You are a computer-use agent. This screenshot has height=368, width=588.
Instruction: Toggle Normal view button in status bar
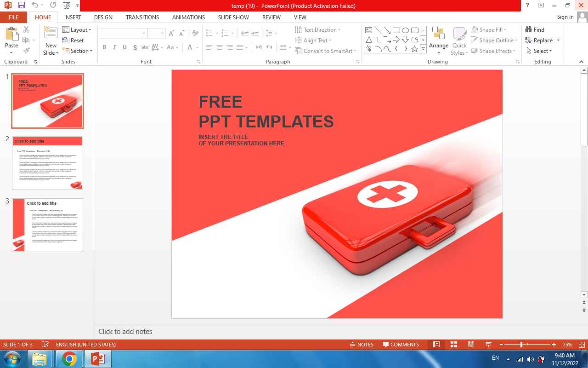pyautogui.click(x=436, y=345)
